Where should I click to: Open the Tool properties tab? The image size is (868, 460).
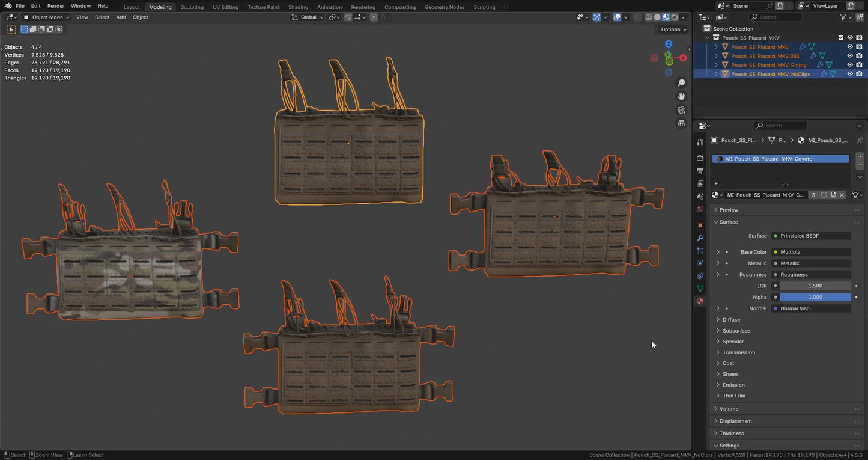(700, 142)
